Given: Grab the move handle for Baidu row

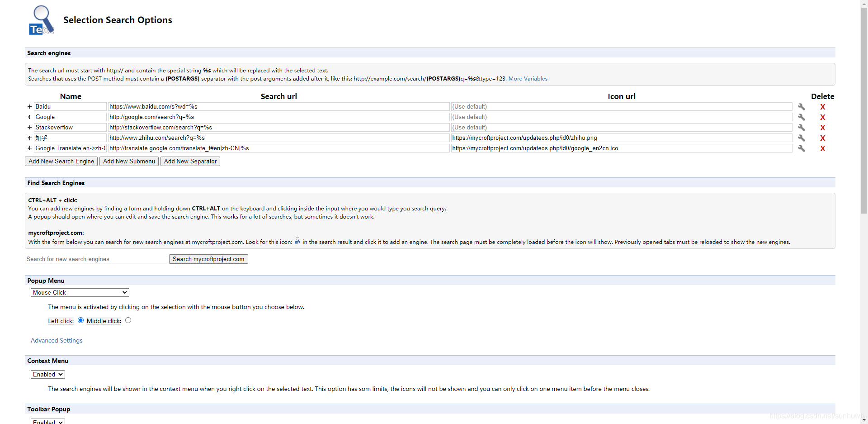Looking at the screenshot, I should pyautogui.click(x=29, y=107).
